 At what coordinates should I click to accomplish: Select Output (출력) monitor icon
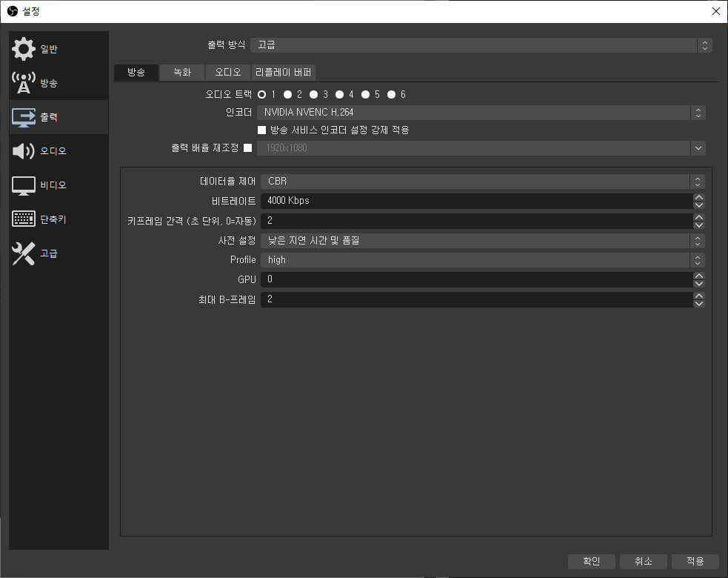point(23,117)
